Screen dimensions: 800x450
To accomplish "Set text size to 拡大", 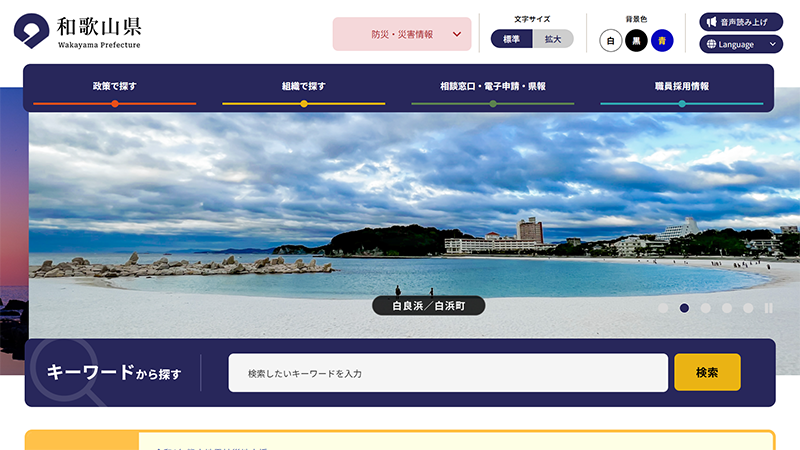I will coord(553,39).
